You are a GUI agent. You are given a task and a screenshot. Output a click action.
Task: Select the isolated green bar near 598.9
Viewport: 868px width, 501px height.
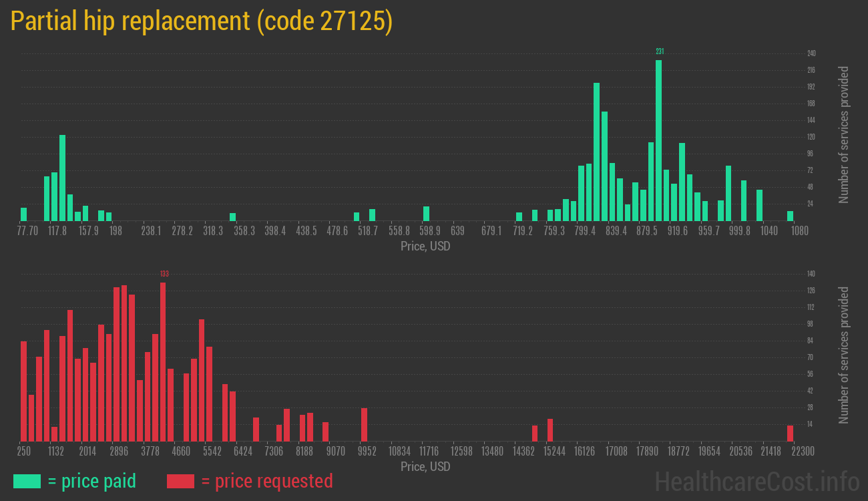tap(426, 214)
